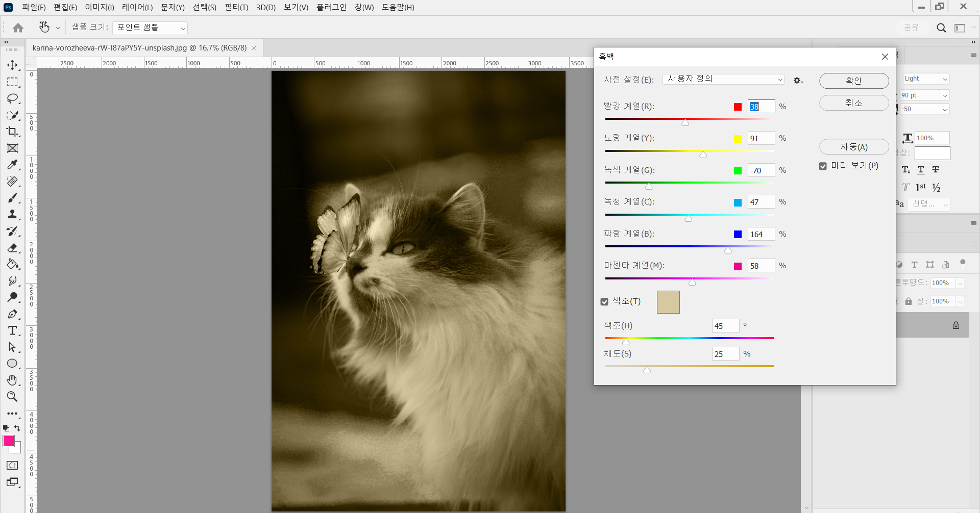The height and width of the screenshot is (513, 980).
Task: Toggle the 색조(T) tint checkbox
Action: [x=604, y=302]
